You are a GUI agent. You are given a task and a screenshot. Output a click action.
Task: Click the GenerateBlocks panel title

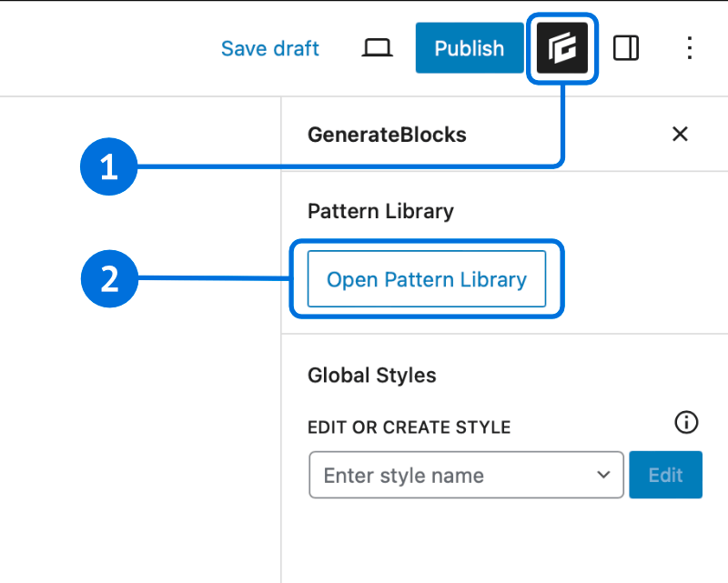[x=387, y=135]
